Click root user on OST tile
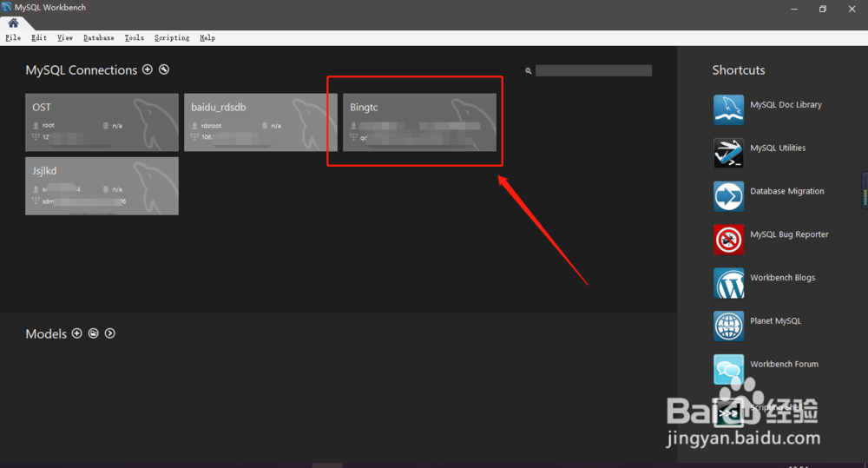 (48, 126)
